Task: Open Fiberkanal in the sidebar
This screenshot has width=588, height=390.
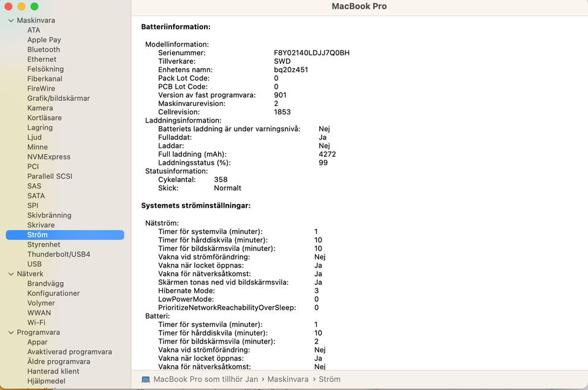Action: [45, 79]
